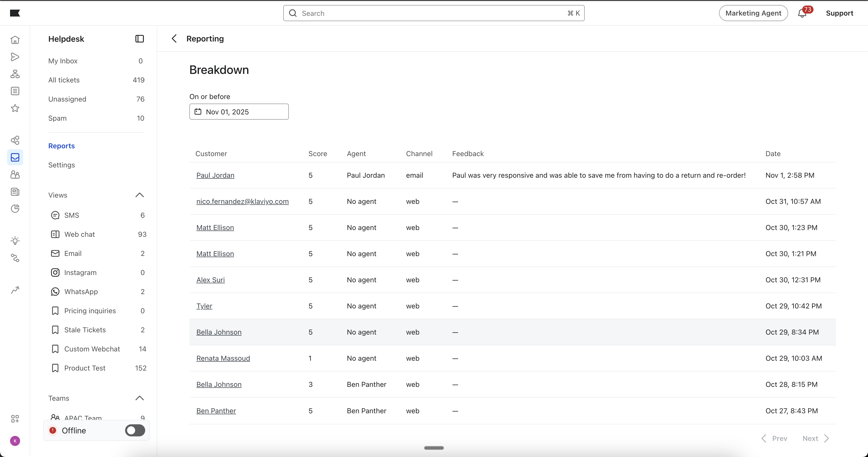
Task: Open campaigns paper-plane icon in sidebar
Action: tap(15, 57)
